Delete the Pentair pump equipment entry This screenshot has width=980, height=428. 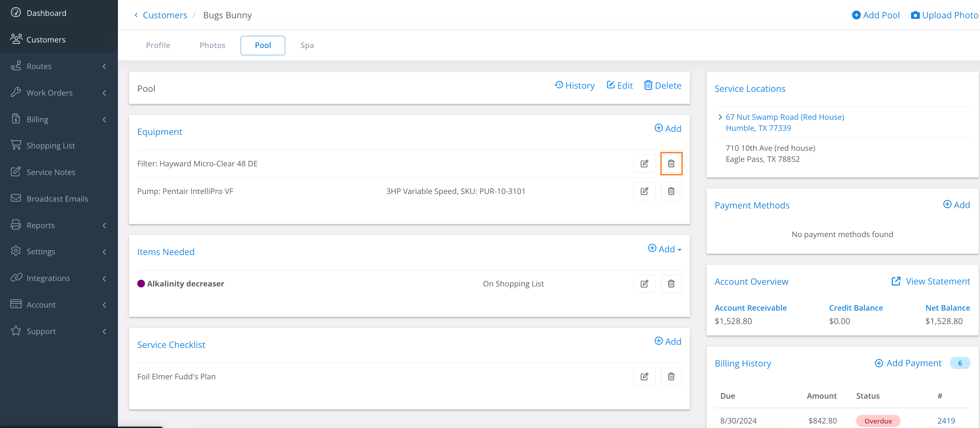click(x=671, y=191)
